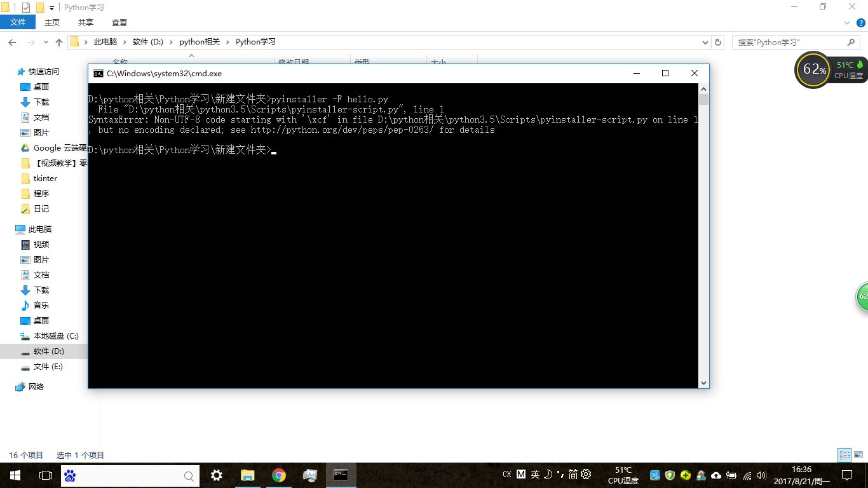868x488 pixels.
Task: Open Settings gear on the taskbar
Action: click(217, 475)
